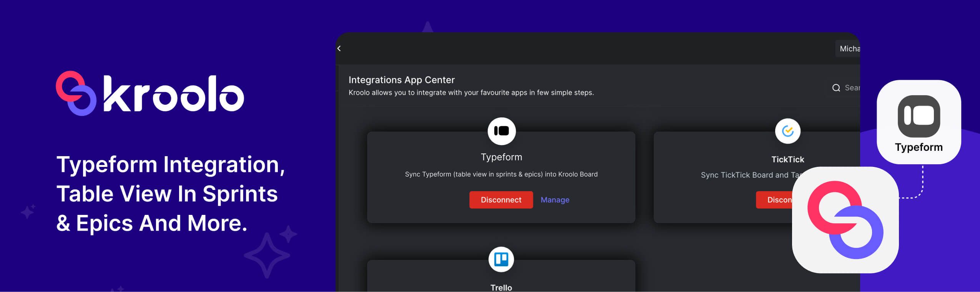Click the Trello board icon
Screen dimensions: 980x292
click(x=501, y=259)
